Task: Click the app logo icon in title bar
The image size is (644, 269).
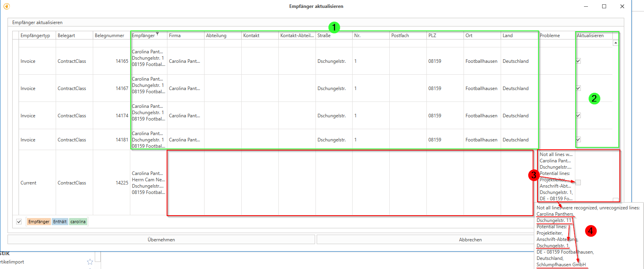Action: coord(6,6)
